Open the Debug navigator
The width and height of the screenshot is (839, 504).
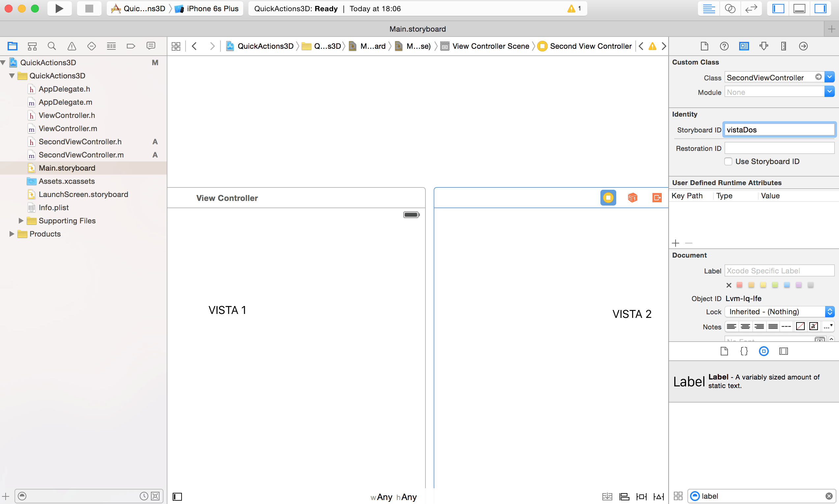tap(111, 46)
